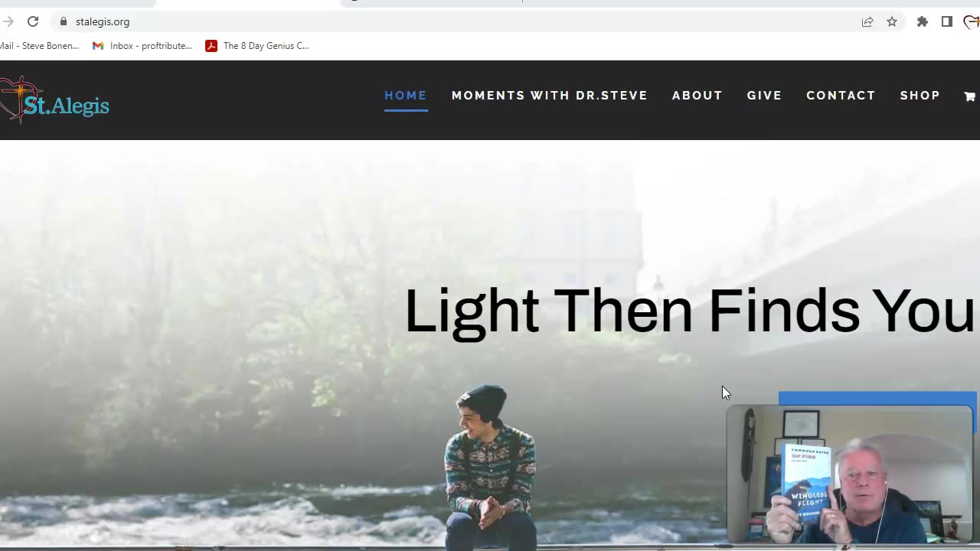Navigate to the CONTACT page
980x551 pixels.
tap(841, 96)
